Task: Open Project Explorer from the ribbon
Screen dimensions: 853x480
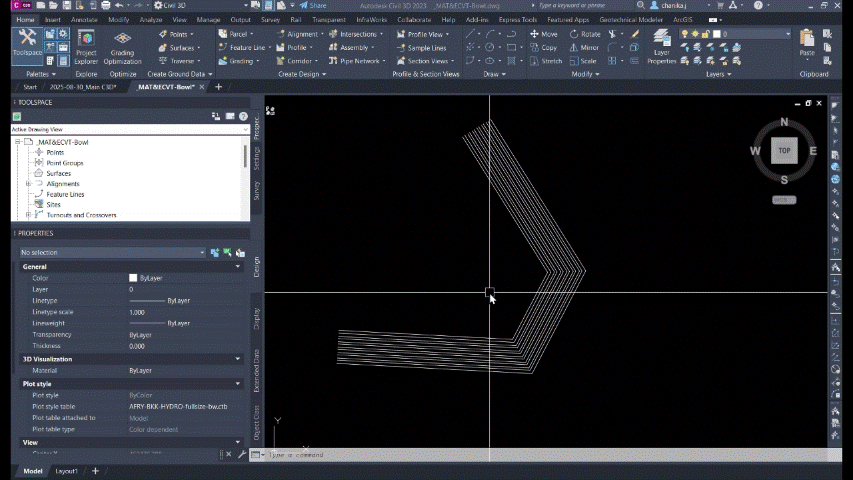Action: 86,45
